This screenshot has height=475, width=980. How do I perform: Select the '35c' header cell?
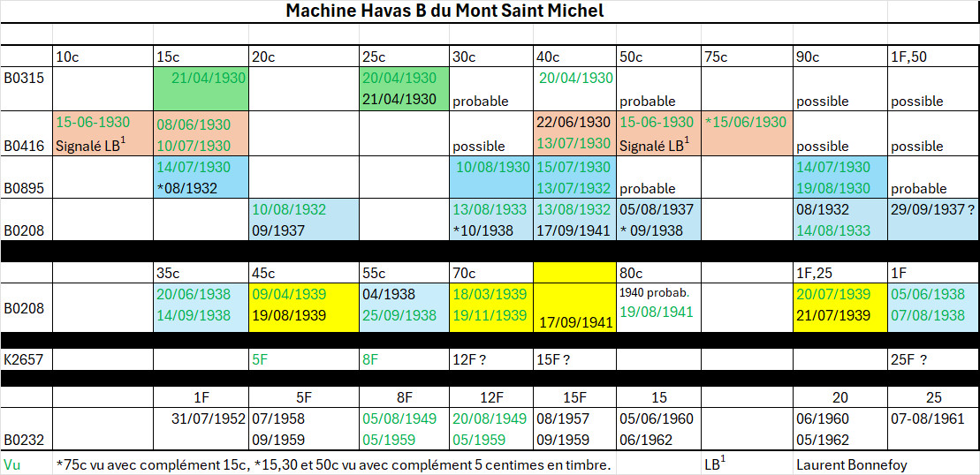pos(201,272)
